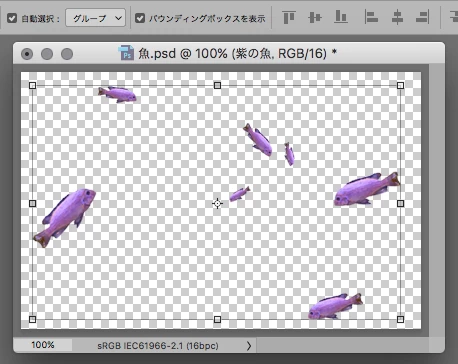
Task: Click the 100% zoom field in status bar
Action: coord(43,345)
